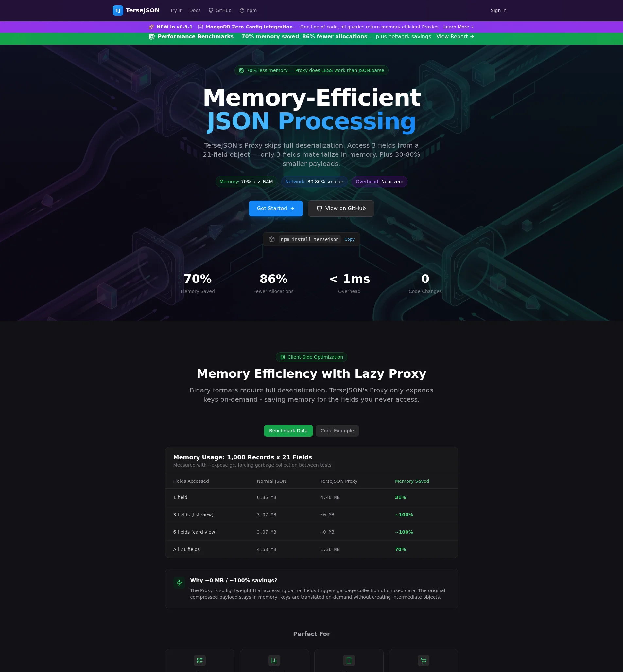
Task: Open the benchmarks View Report link
Action: coord(455,36)
